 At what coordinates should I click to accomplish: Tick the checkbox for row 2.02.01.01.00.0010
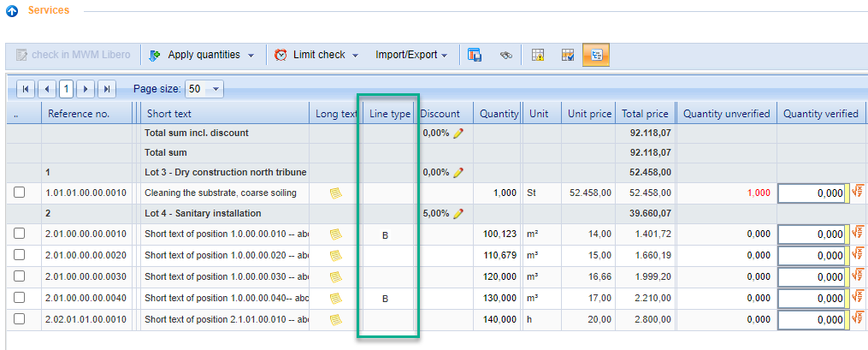(x=20, y=318)
